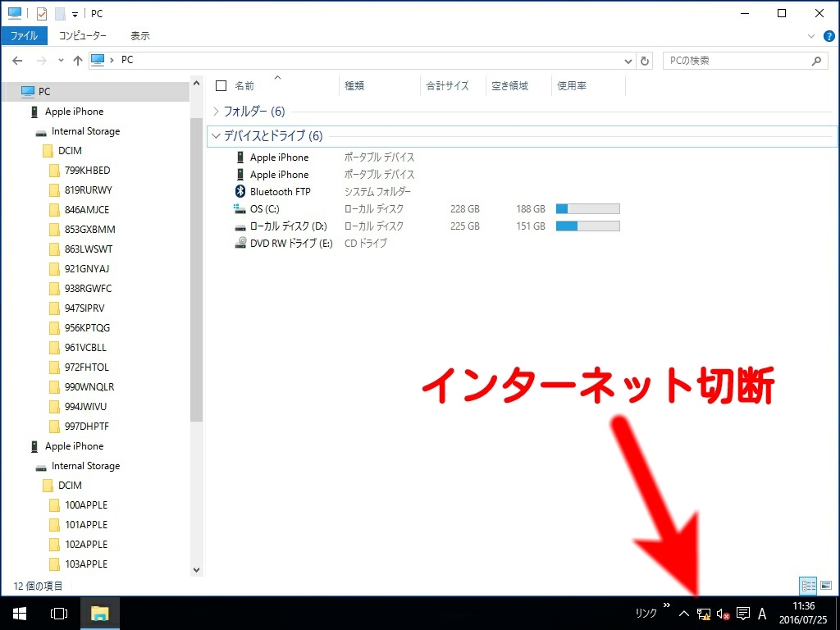Select the Bluetooth FTP icon
The width and height of the screenshot is (840, 630).
[240, 191]
